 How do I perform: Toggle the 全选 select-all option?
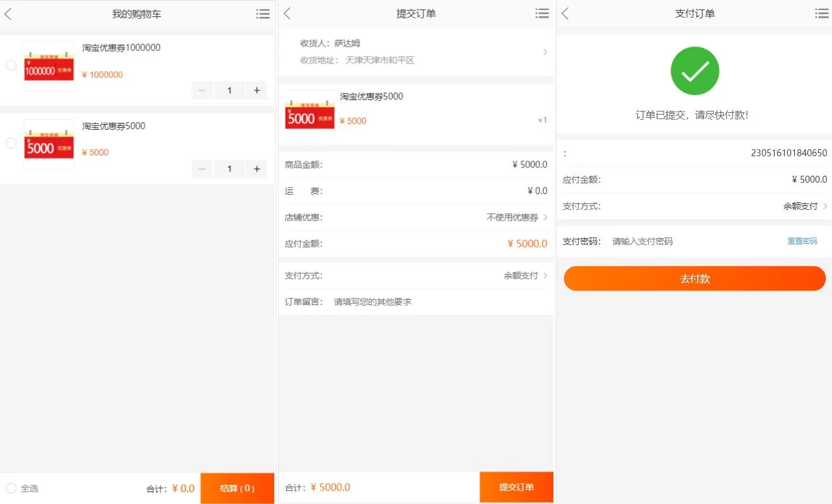11,488
